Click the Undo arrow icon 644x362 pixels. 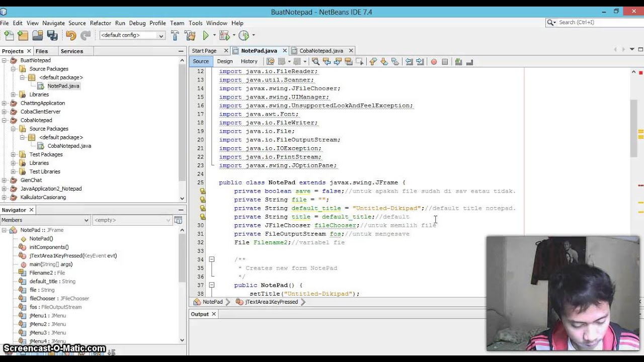click(x=71, y=35)
